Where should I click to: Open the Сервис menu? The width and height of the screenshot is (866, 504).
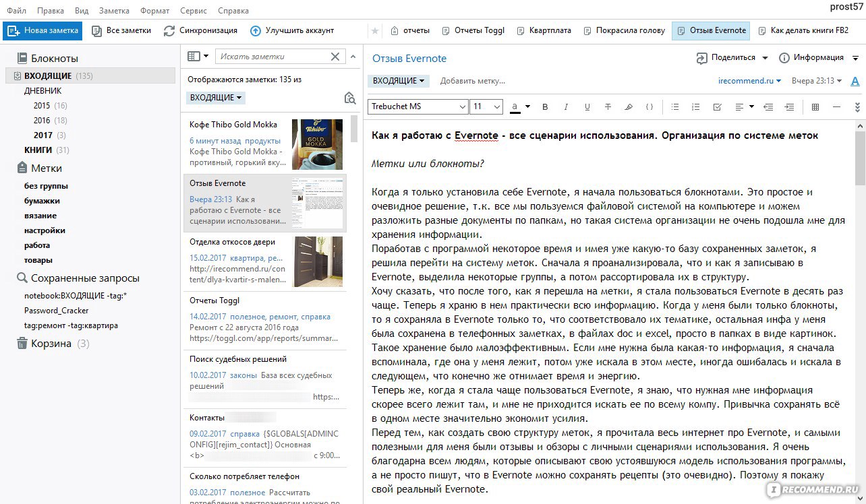point(194,11)
